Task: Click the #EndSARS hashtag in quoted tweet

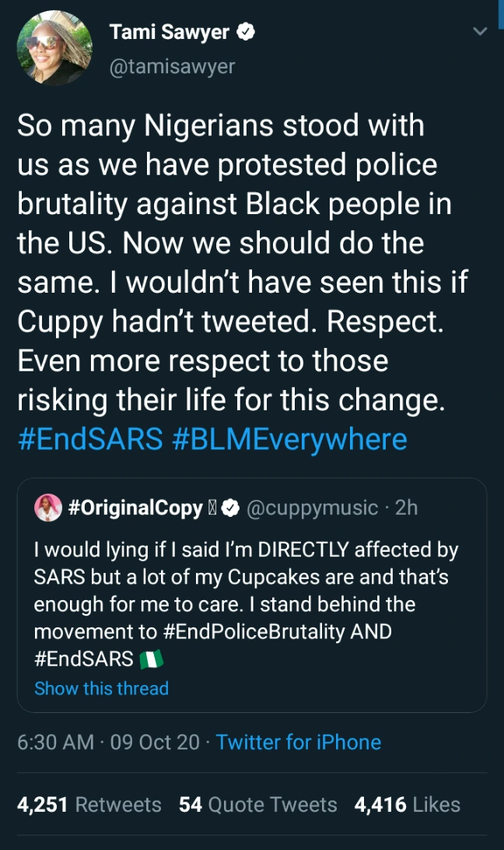Action: 83,659
